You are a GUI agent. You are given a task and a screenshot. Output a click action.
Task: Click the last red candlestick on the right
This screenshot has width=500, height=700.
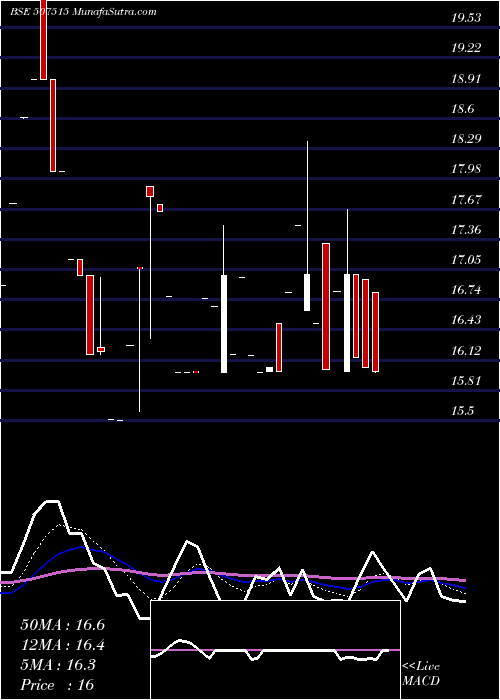pyautogui.click(x=375, y=332)
